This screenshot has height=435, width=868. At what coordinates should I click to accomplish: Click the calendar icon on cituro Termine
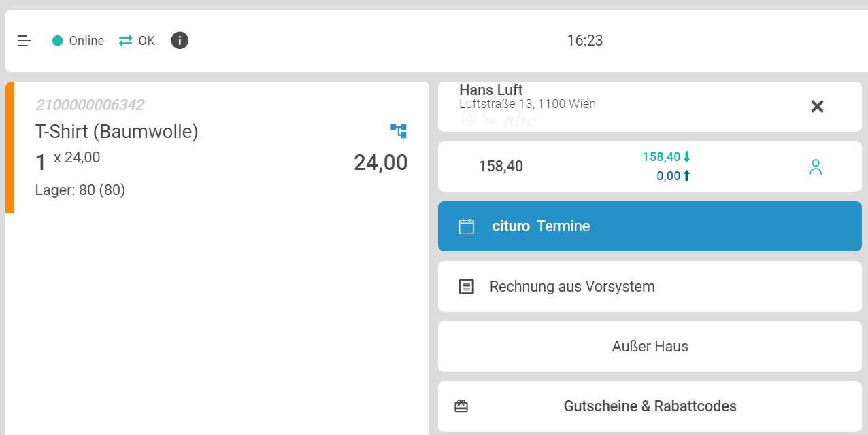point(467,226)
